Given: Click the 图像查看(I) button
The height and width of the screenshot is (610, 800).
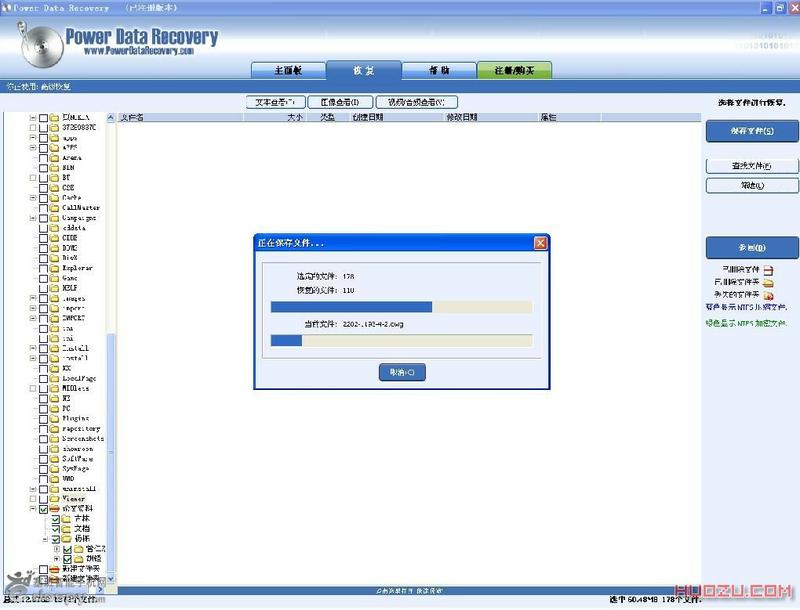Looking at the screenshot, I should pyautogui.click(x=340, y=103).
